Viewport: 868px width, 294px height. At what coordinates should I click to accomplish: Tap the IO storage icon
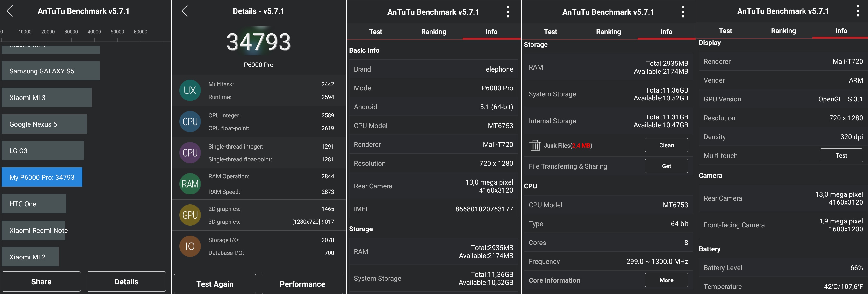pos(190,246)
